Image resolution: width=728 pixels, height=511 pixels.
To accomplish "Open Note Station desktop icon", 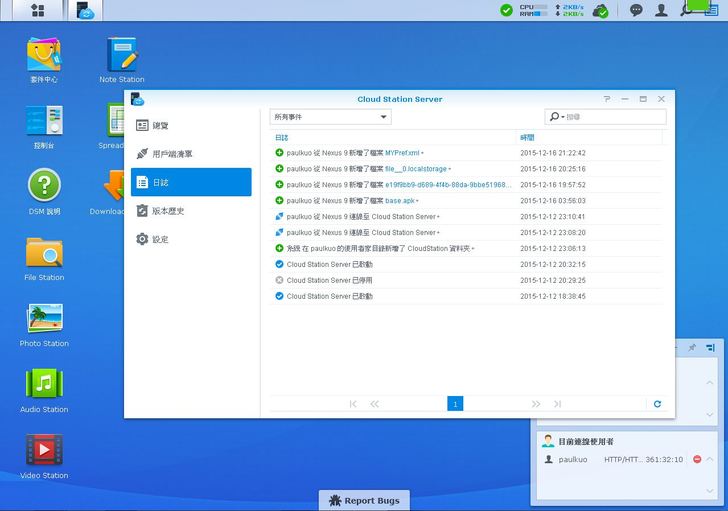I will [x=121, y=55].
